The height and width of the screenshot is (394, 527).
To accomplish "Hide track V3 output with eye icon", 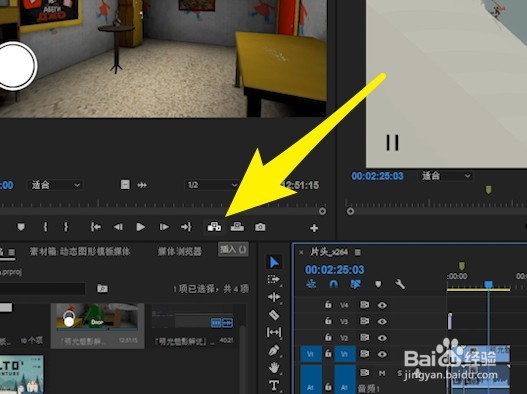I will pyautogui.click(x=382, y=321).
